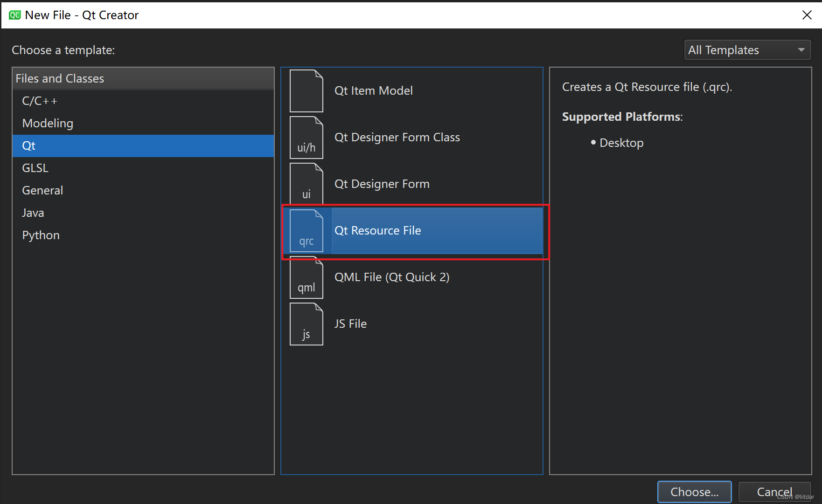Click the Files and Classes header

[143, 78]
